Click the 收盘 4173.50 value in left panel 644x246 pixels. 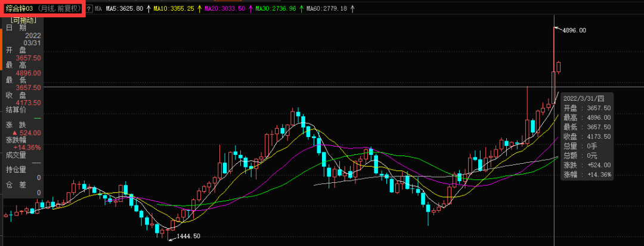click(29, 102)
